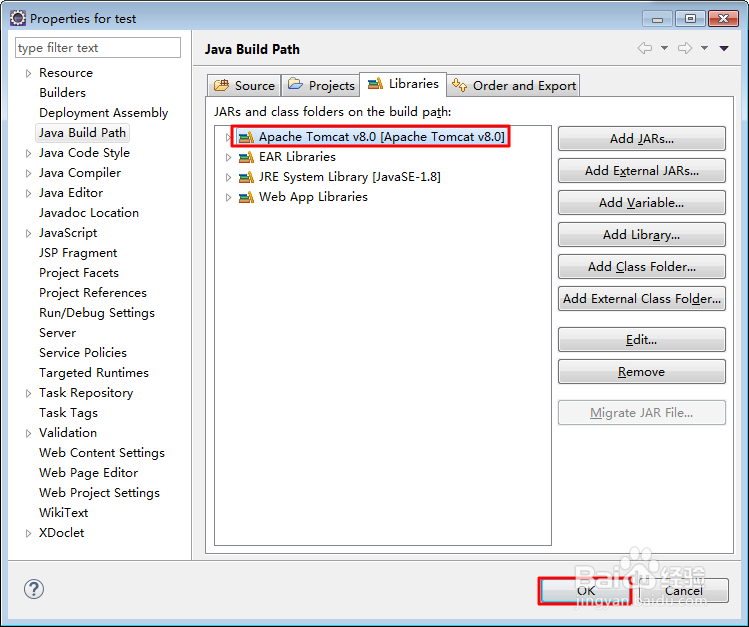Open Run/Debug Settings page
The width and height of the screenshot is (749, 627).
97,313
